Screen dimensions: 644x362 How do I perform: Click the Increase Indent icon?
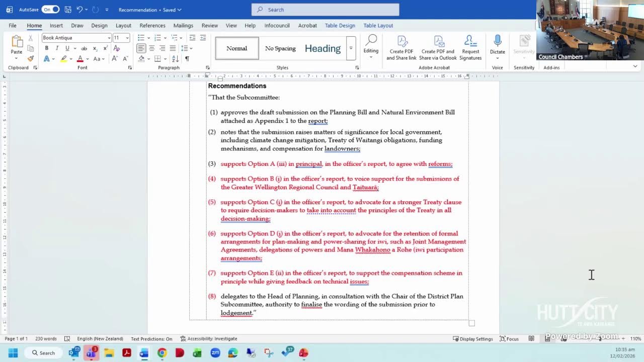click(x=203, y=38)
